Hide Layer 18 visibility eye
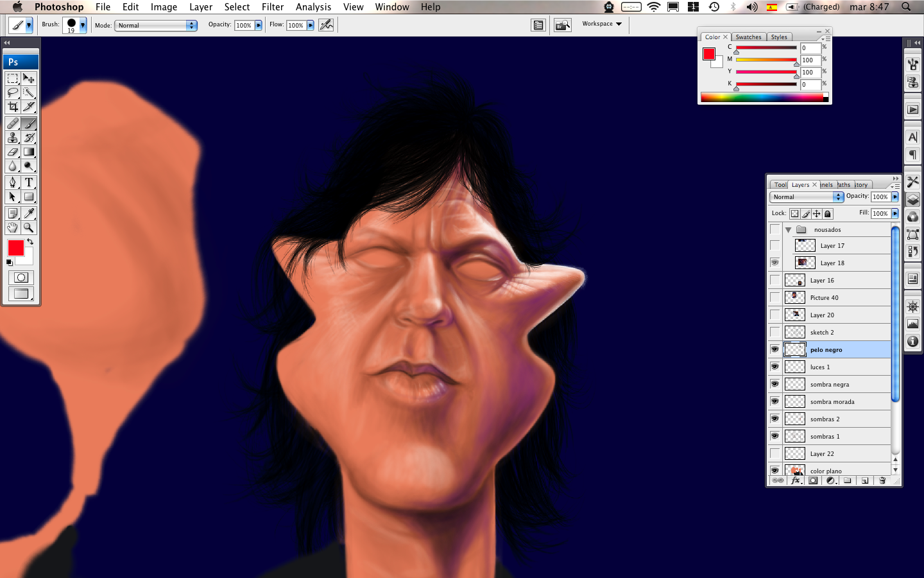 tap(775, 263)
